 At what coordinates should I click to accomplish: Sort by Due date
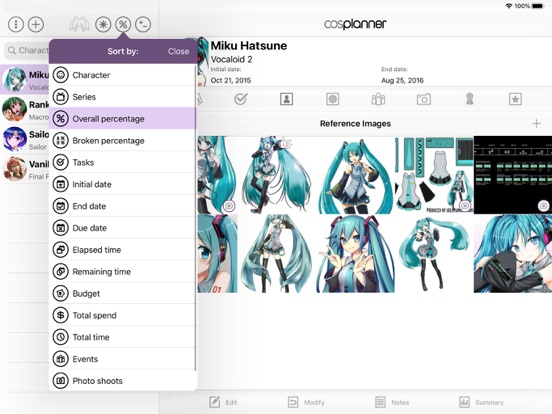pos(122,228)
